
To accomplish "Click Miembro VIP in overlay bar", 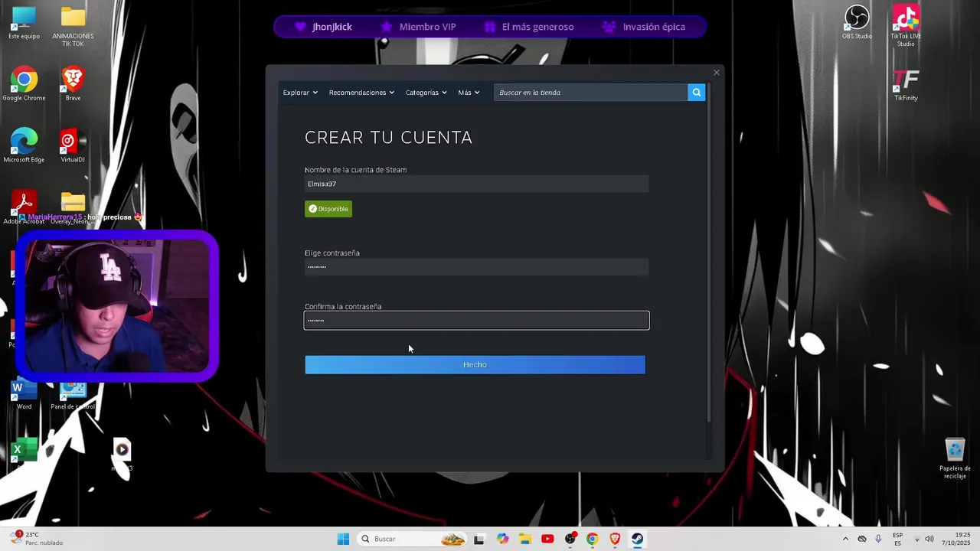I will click(x=419, y=27).
